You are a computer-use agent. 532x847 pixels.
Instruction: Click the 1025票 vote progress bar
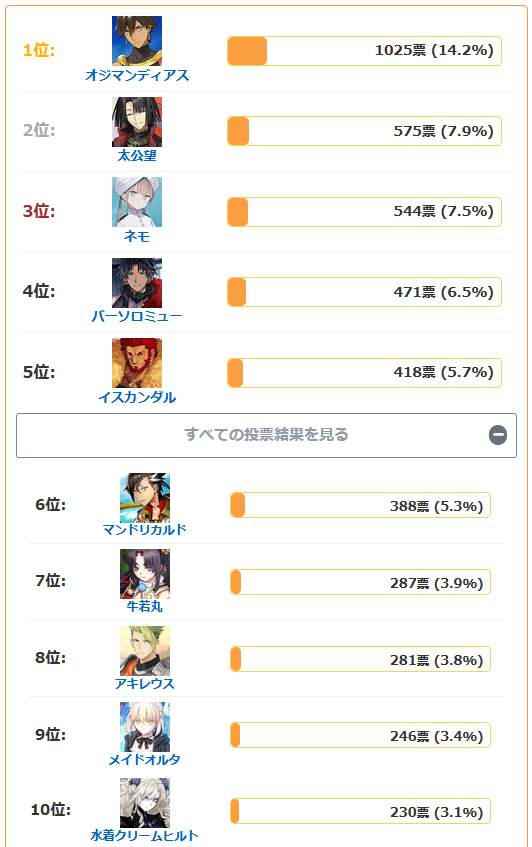point(365,51)
